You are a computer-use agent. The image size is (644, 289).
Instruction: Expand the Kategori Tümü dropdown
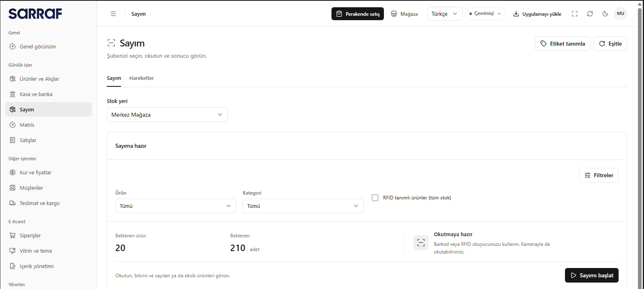point(303,206)
